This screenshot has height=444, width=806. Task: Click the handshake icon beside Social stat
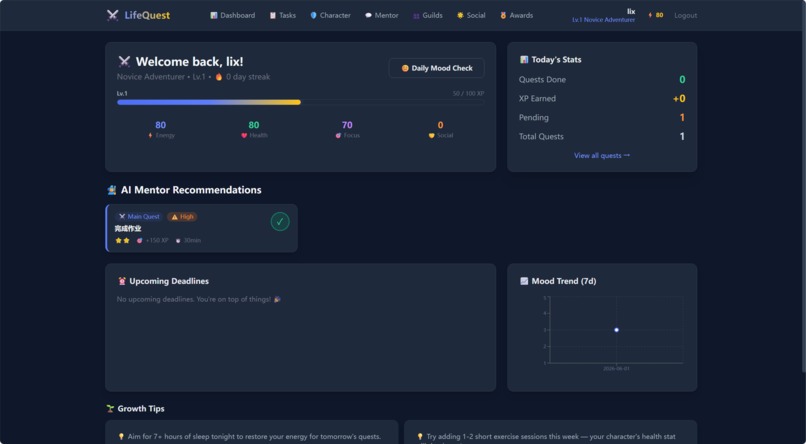431,135
